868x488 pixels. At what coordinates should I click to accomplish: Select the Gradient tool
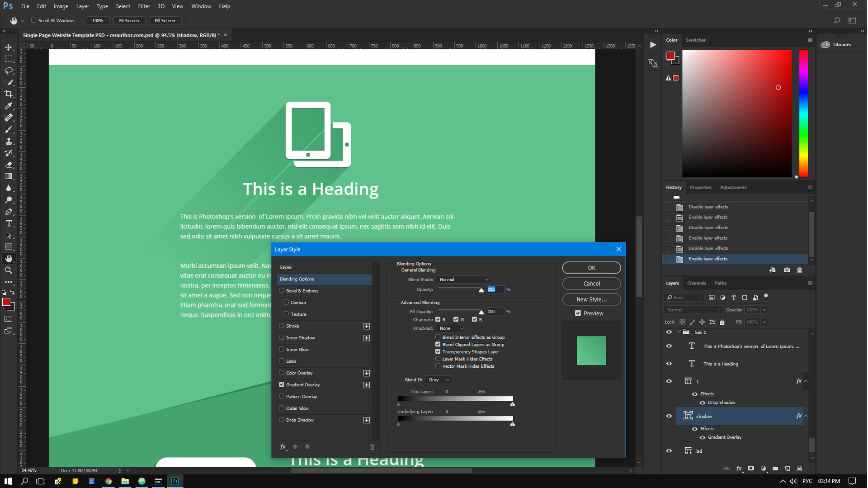point(9,176)
